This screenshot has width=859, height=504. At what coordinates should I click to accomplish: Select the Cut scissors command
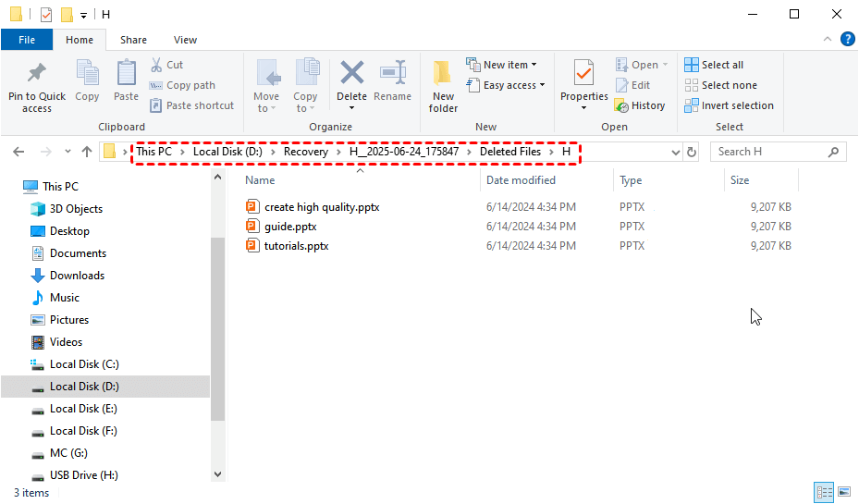pyautogui.click(x=167, y=65)
